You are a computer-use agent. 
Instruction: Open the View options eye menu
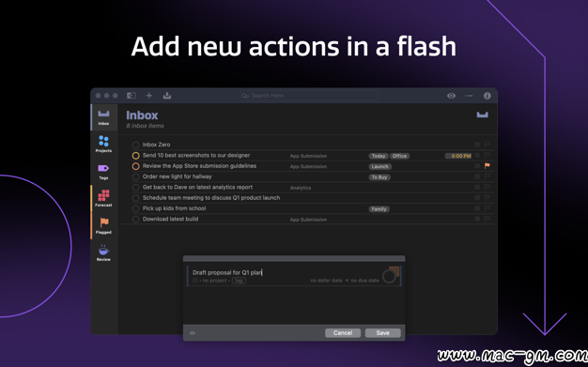point(451,96)
